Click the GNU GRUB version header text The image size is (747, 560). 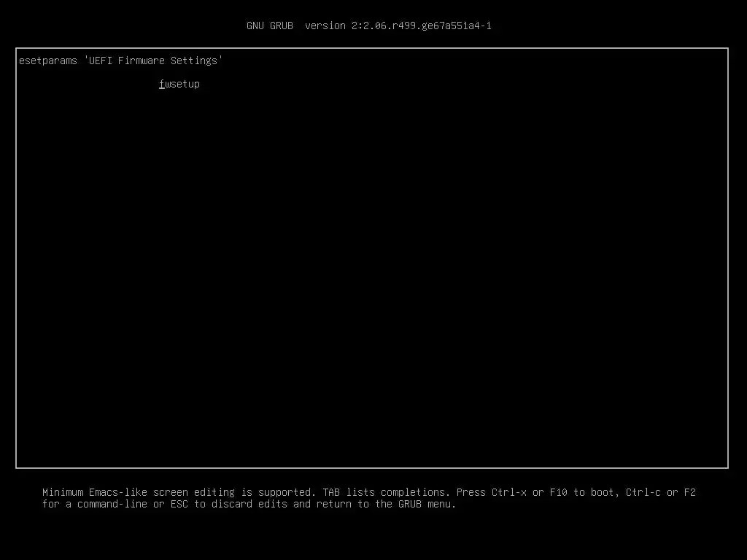pos(368,26)
